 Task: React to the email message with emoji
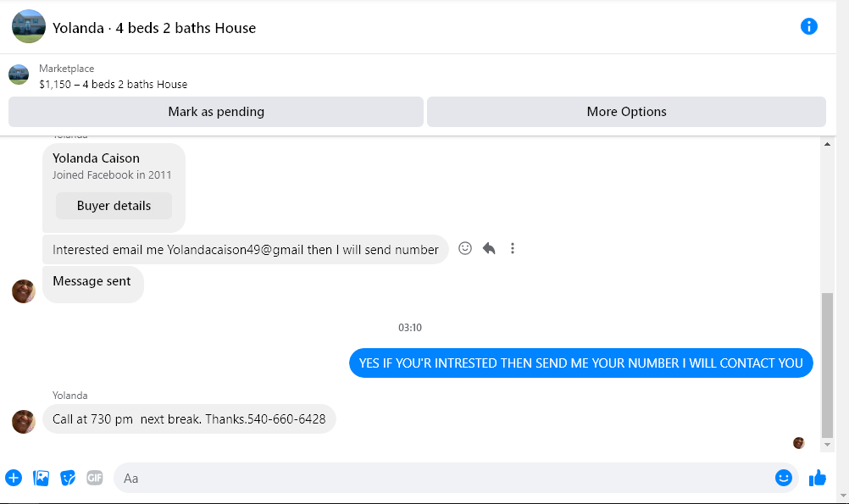coord(465,248)
